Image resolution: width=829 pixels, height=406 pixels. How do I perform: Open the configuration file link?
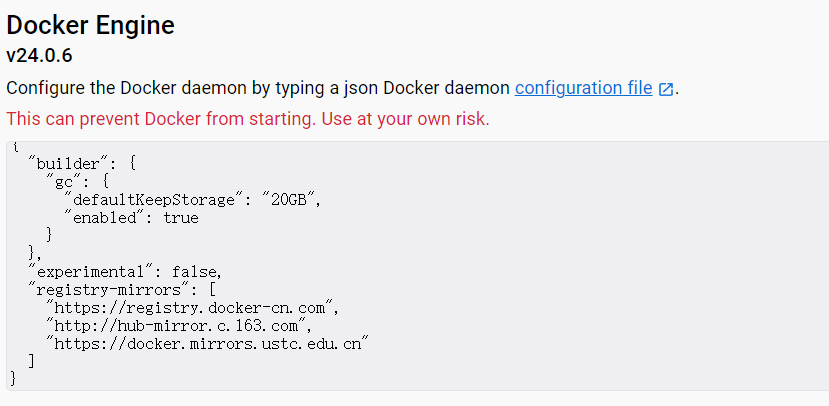(583, 88)
